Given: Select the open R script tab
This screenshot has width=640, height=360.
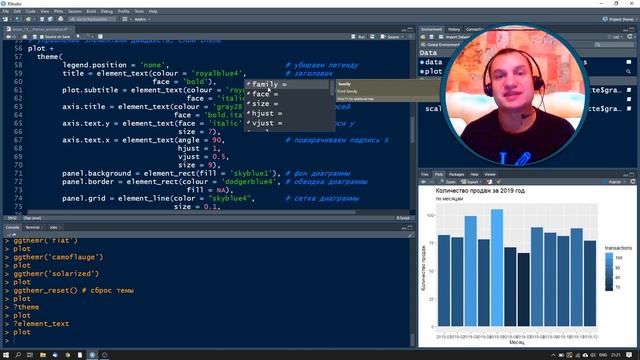Looking at the screenshot, I should click(38, 29).
